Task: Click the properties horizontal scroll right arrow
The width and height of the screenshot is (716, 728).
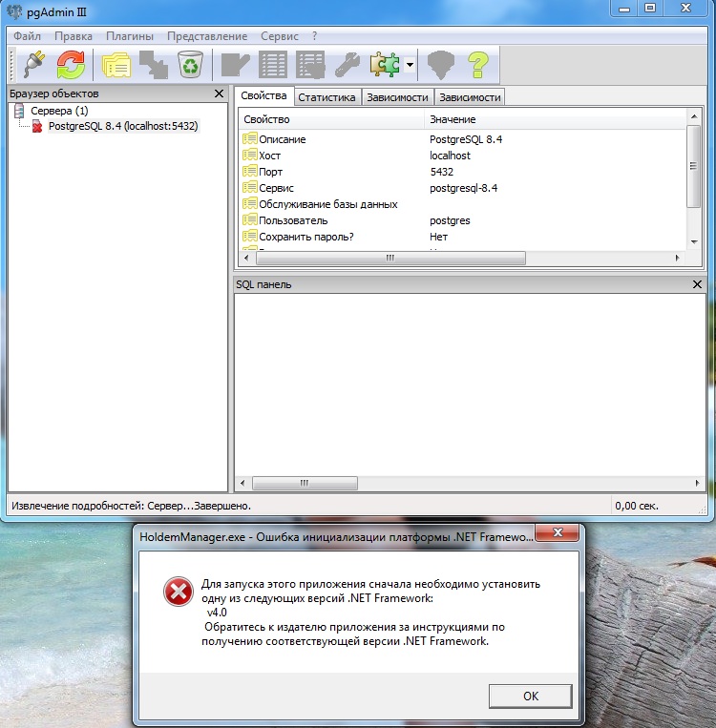Action: click(678, 258)
